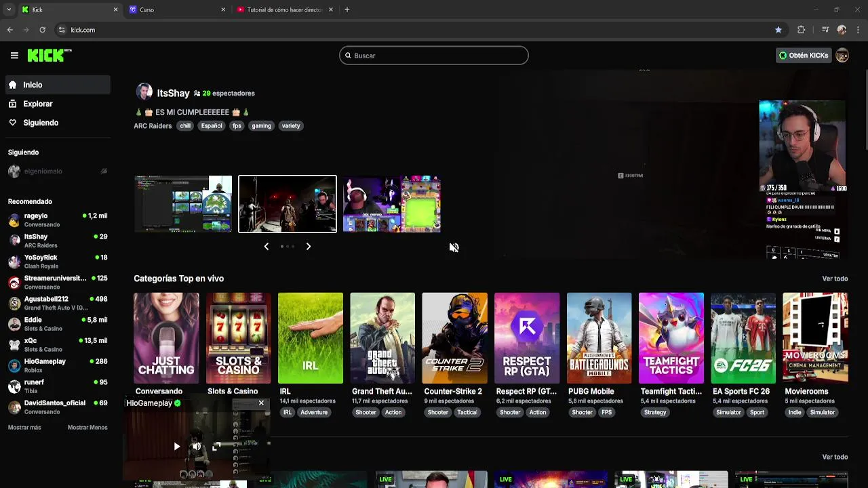Expand list with Mostrar más
868x488 pixels.
tap(24, 428)
